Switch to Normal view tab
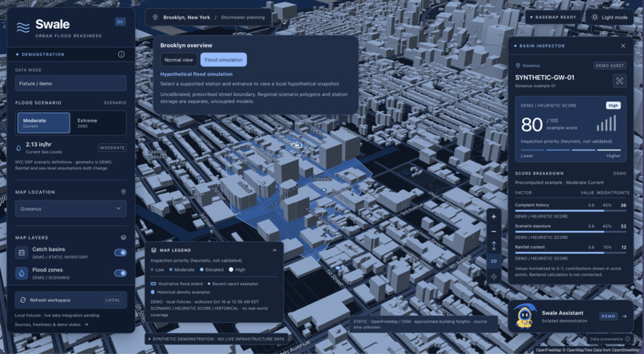The height and width of the screenshot is (354, 644). [179, 60]
